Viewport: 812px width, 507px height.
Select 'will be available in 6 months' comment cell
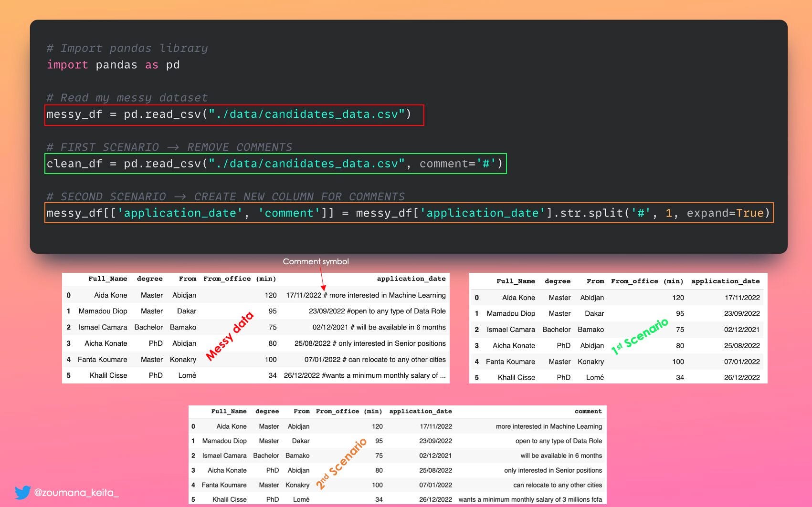pos(561,456)
